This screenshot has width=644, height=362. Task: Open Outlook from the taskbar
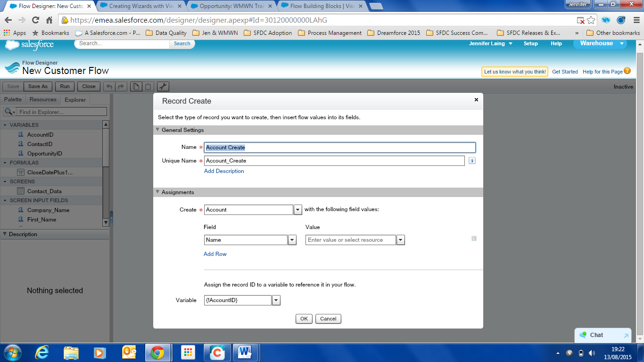pyautogui.click(x=129, y=353)
